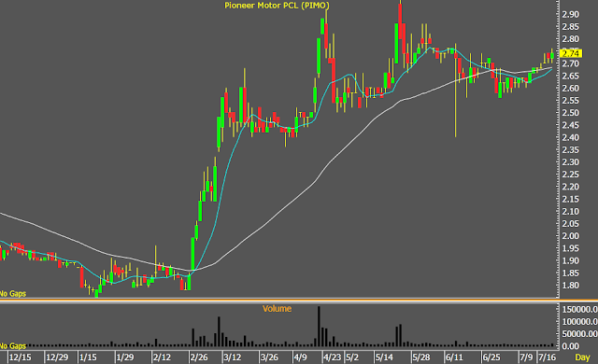Select the 5/14 date marker
The image size is (598, 364).
click(x=384, y=357)
